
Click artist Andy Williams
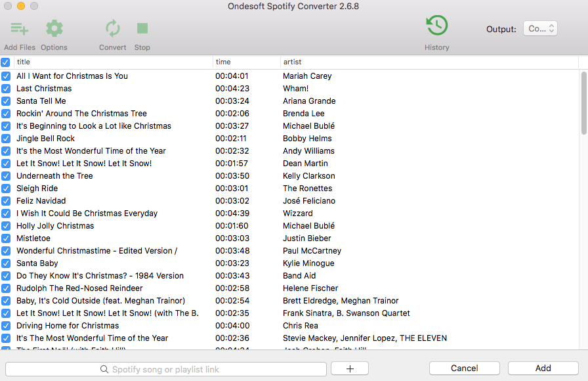click(x=308, y=151)
